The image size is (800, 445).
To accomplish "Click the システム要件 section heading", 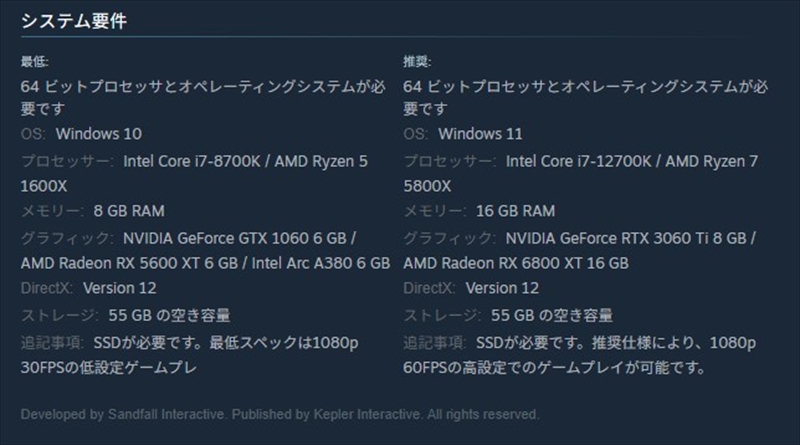I will tap(74, 20).
